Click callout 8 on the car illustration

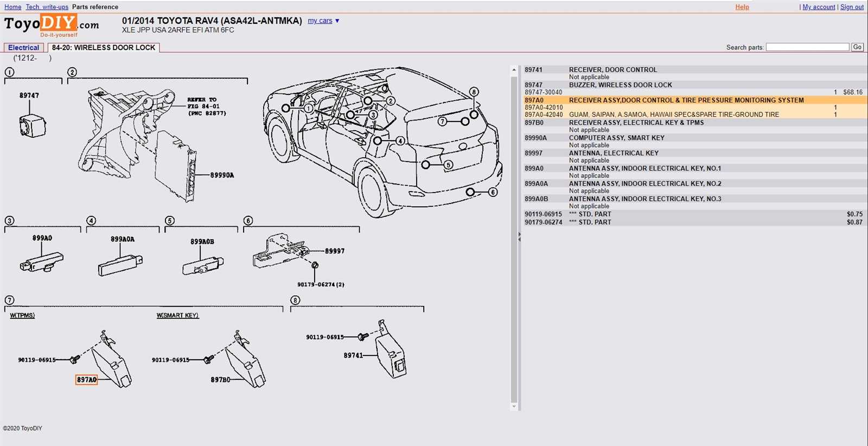(x=474, y=92)
